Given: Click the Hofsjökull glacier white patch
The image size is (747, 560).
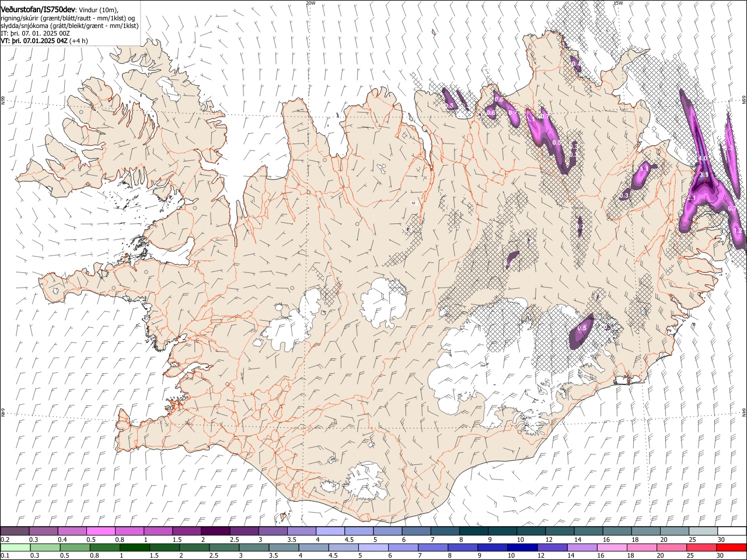Looking at the screenshot, I should tap(384, 302).
